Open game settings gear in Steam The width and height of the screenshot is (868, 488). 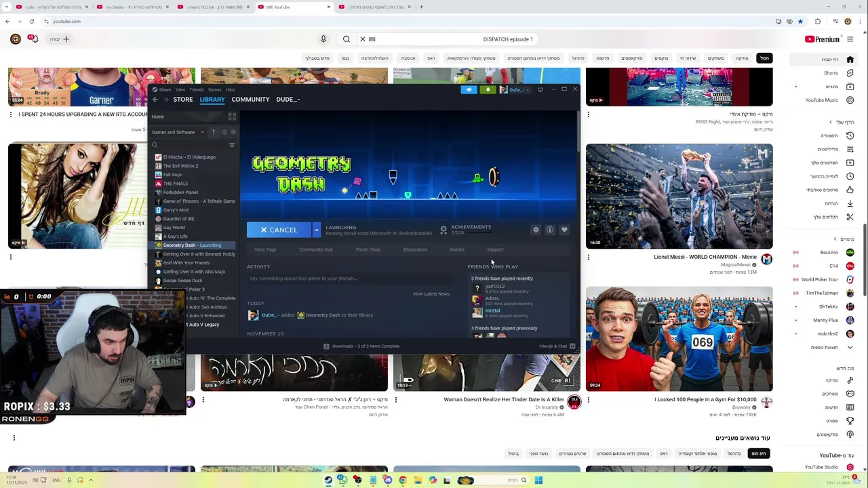536,230
